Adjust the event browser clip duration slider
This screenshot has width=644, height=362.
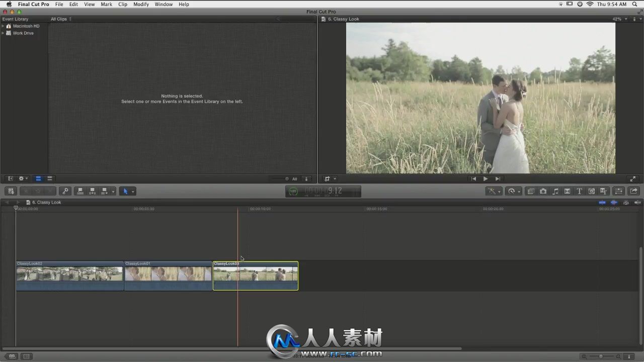[x=279, y=178]
